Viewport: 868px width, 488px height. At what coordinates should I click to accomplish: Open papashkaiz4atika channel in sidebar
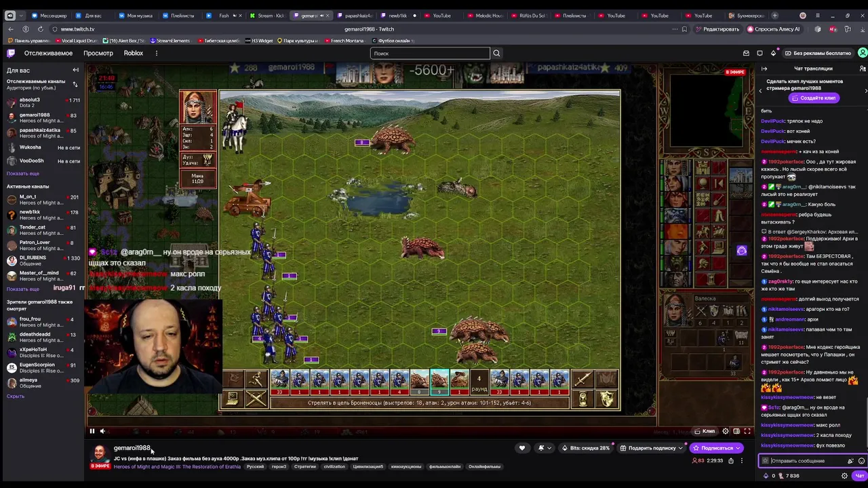point(42,133)
